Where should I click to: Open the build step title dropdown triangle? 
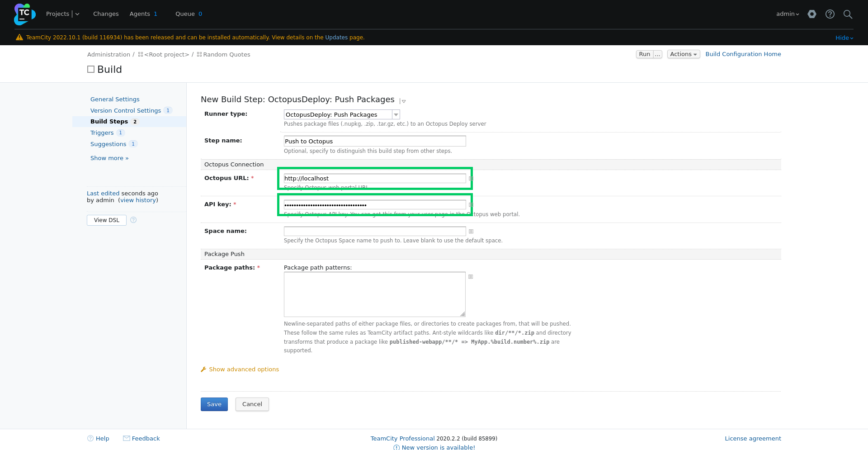coord(404,101)
